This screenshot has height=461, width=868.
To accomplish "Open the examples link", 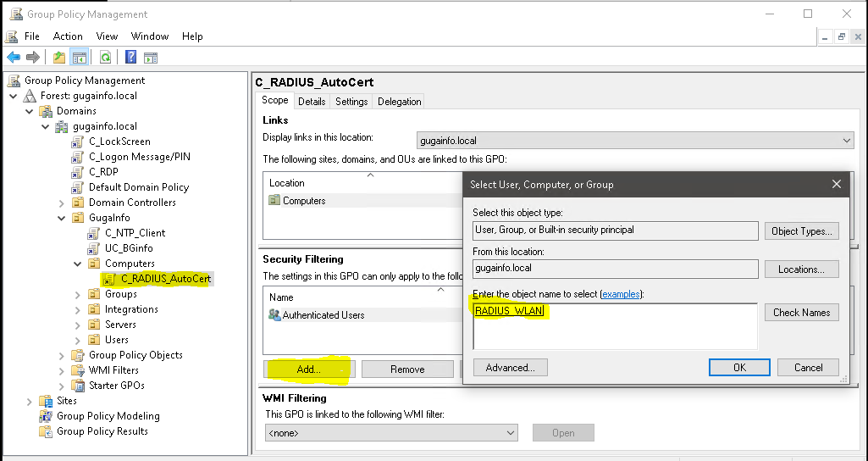I will click(621, 294).
